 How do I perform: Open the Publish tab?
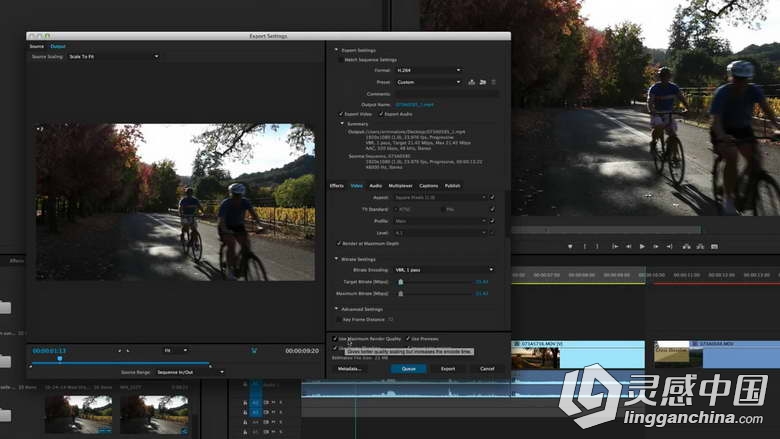click(452, 186)
